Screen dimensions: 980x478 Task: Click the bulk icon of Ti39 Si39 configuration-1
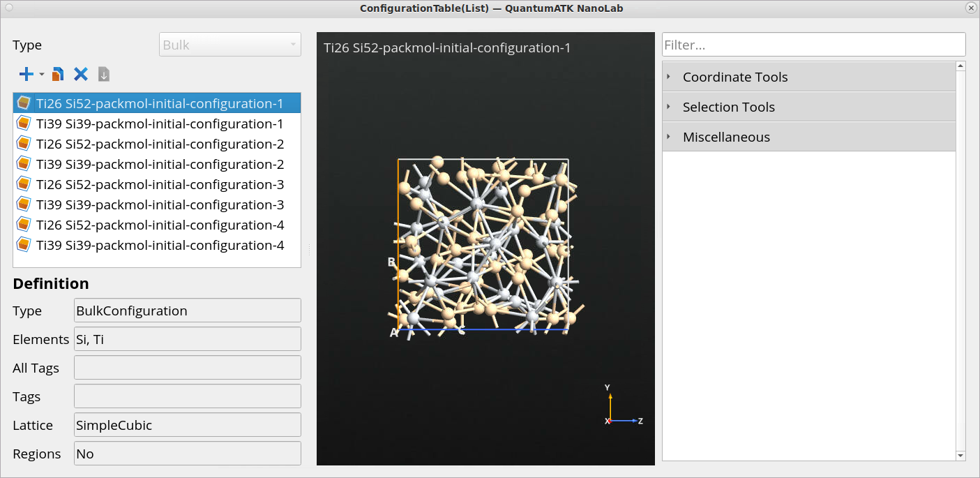pyautogui.click(x=24, y=124)
